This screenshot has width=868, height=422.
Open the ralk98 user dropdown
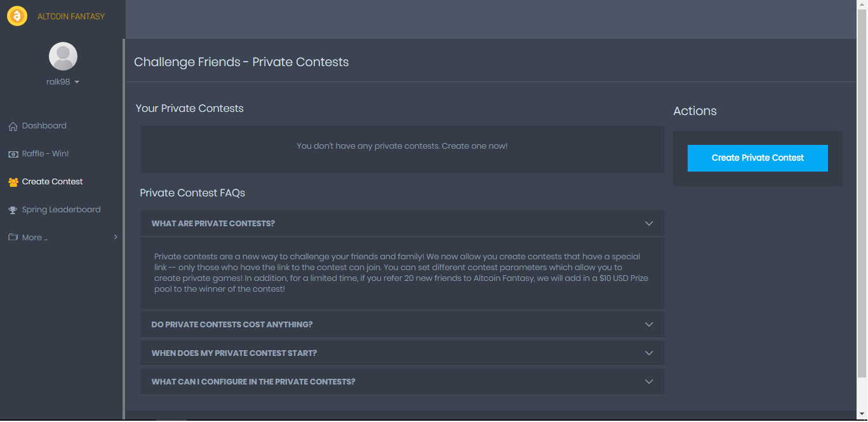coord(63,82)
